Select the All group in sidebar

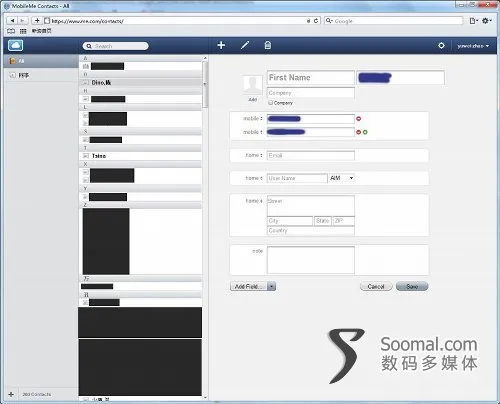[x=41, y=61]
